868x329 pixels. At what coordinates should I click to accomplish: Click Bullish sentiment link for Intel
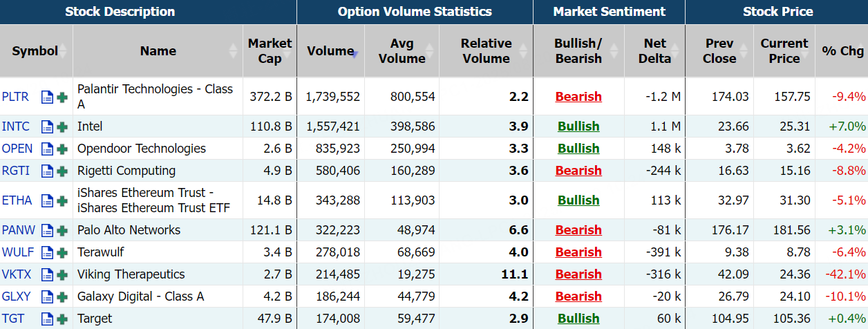pyautogui.click(x=578, y=126)
